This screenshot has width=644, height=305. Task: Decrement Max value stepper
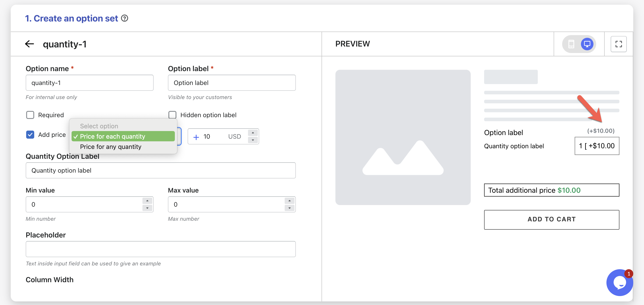click(289, 208)
